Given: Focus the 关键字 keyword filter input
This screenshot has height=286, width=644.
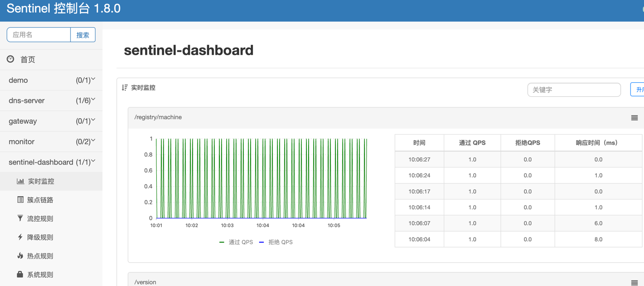Looking at the screenshot, I should (574, 90).
